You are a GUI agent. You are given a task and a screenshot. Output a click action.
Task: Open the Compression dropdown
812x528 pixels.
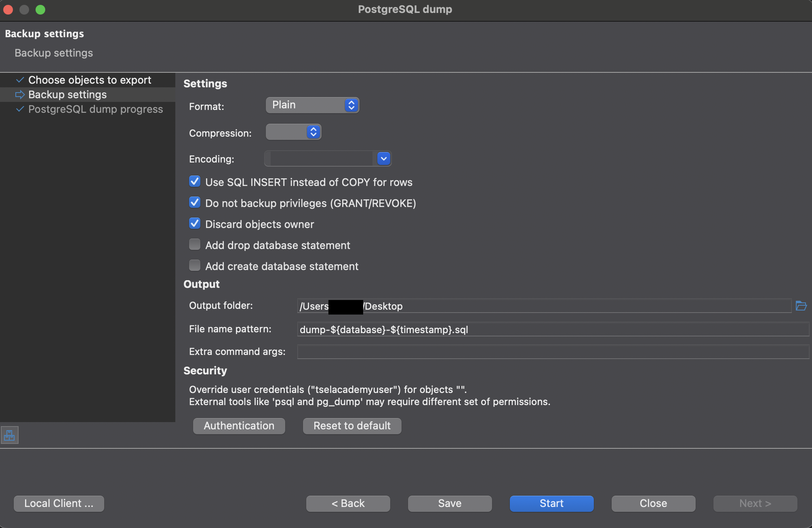pyautogui.click(x=293, y=132)
